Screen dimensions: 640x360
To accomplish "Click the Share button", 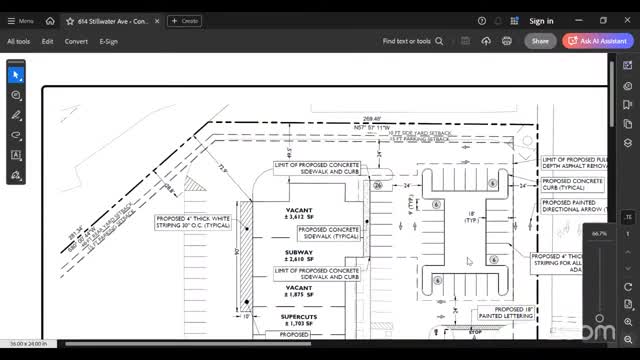I will click(540, 41).
